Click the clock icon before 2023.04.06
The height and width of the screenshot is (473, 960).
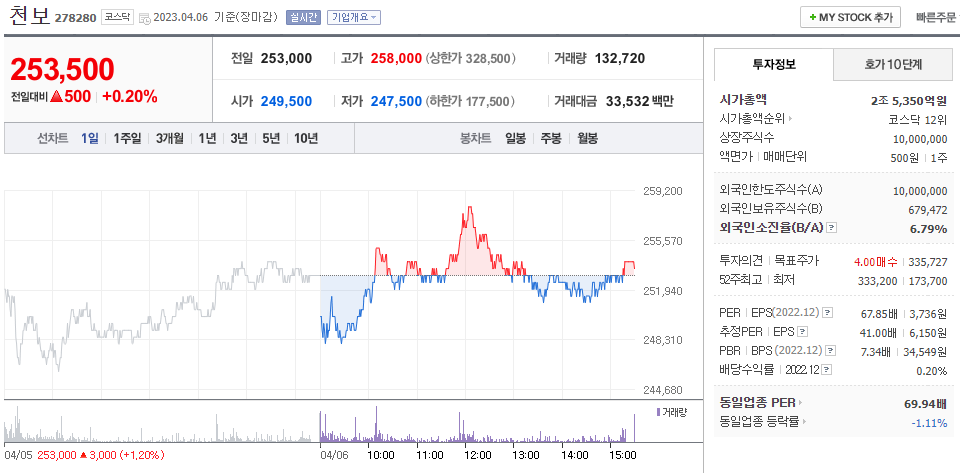tap(145, 18)
